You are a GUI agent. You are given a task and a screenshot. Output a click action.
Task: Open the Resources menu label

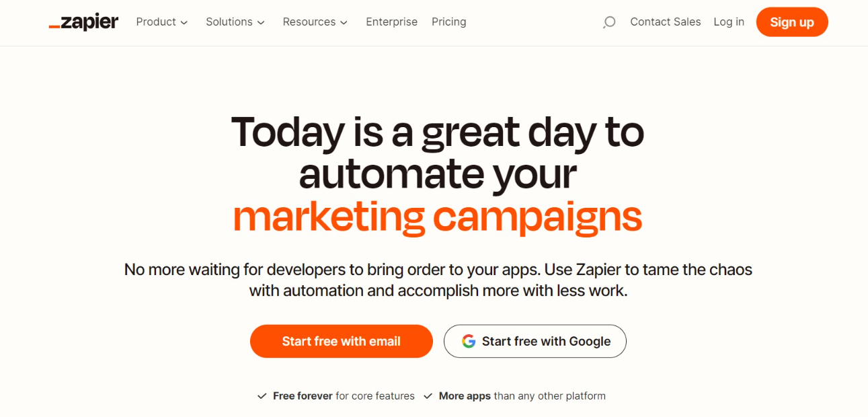point(309,22)
